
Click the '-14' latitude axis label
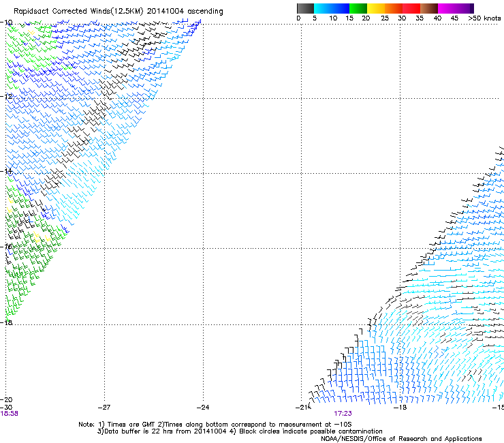pyautogui.click(x=6, y=171)
